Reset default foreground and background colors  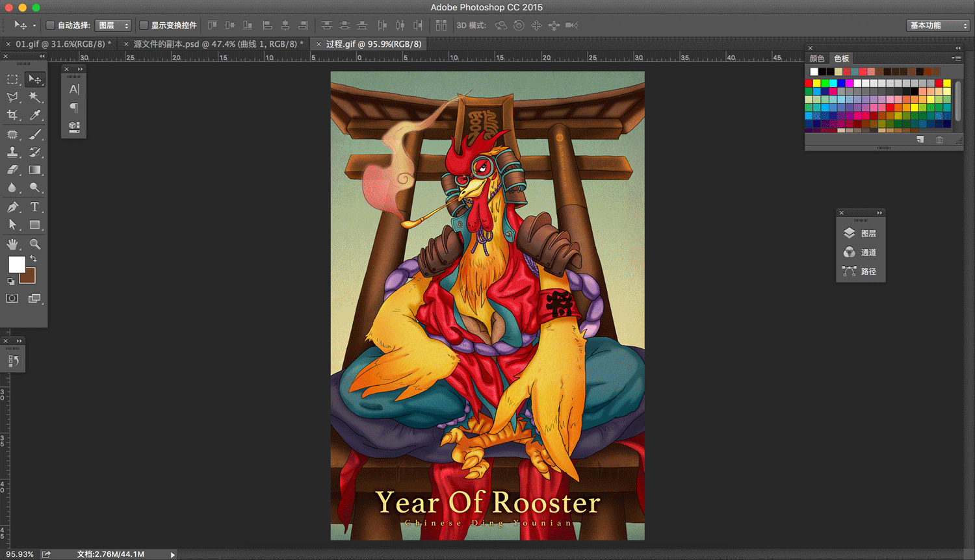pos(10,281)
